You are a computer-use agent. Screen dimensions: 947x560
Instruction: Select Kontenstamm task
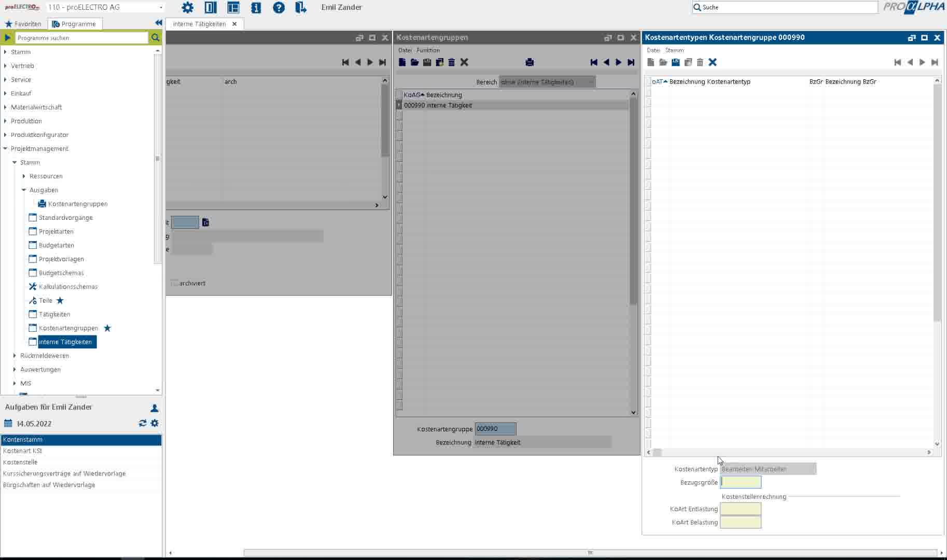coord(81,440)
